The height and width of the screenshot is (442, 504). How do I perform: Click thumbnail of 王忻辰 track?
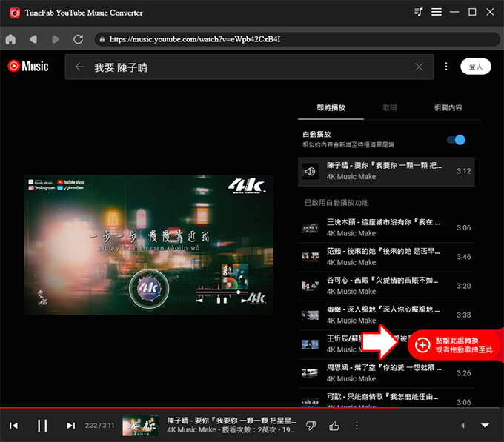click(310, 344)
